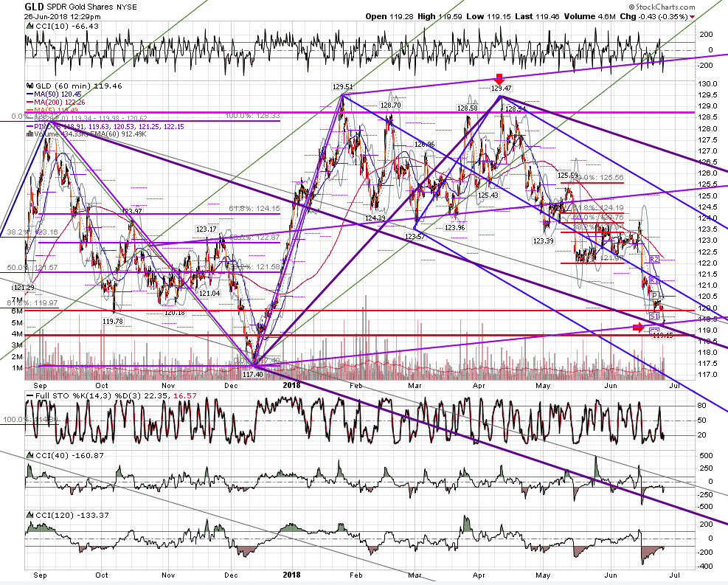Click the red right arrow near 119.0
Screen dimensions: 728x585
(x=639, y=328)
